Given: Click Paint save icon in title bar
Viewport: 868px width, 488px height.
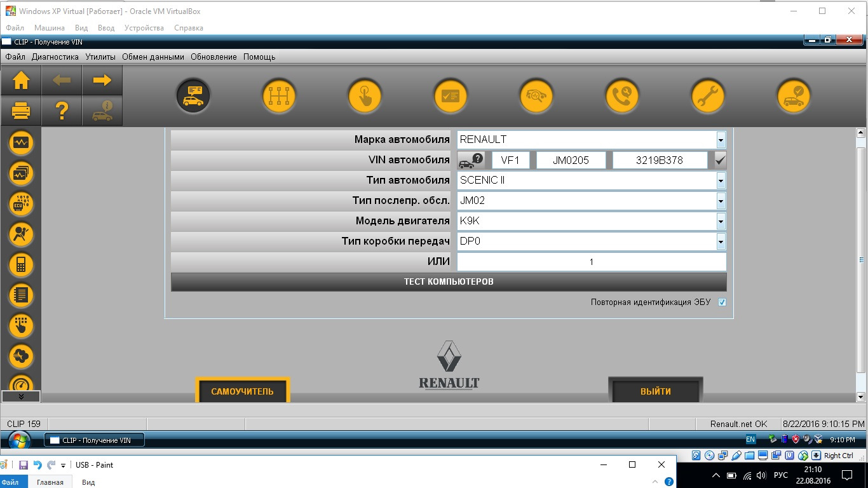Looking at the screenshot, I should pos(24,465).
